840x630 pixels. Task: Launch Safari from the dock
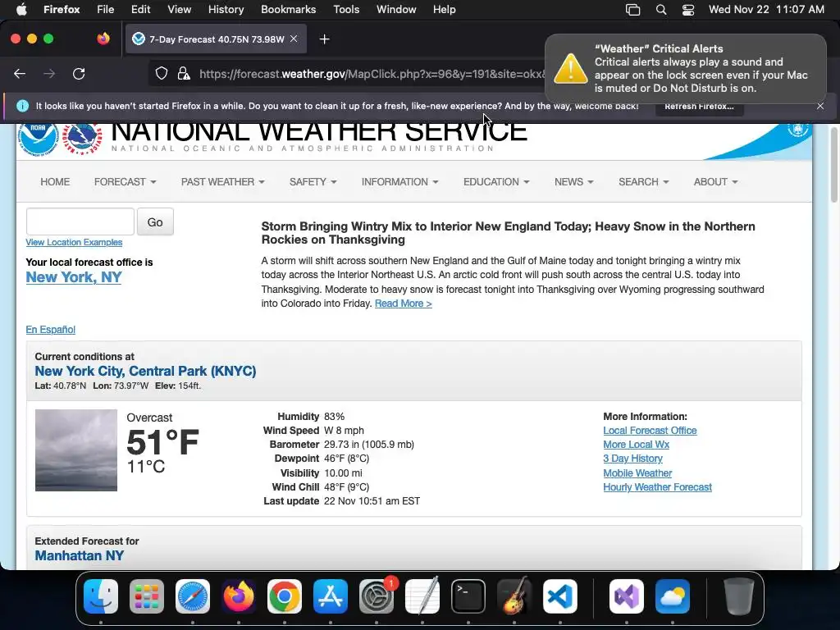coord(193,596)
